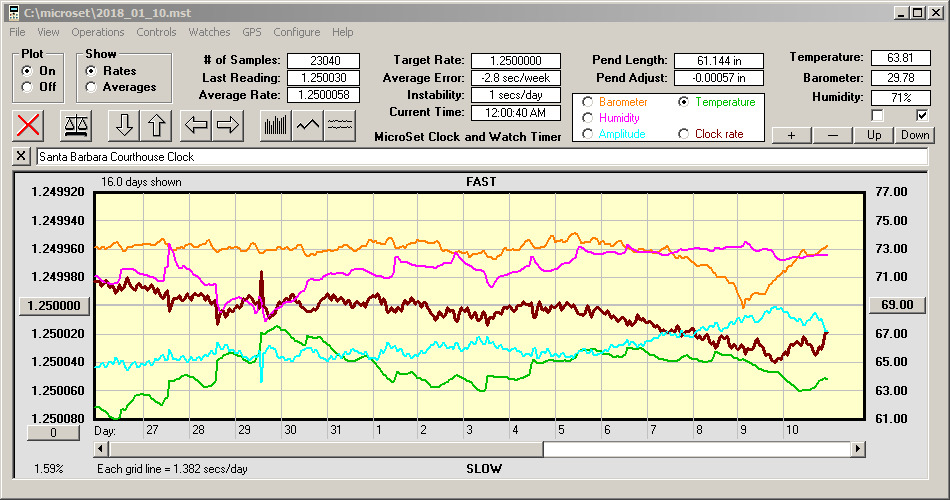950x500 pixels.
Task: Turn Plot Off radio option
Action: click(27, 87)
